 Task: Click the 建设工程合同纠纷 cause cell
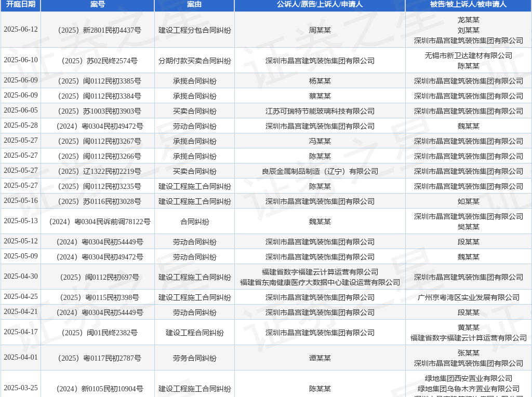[x=194, y=333]
